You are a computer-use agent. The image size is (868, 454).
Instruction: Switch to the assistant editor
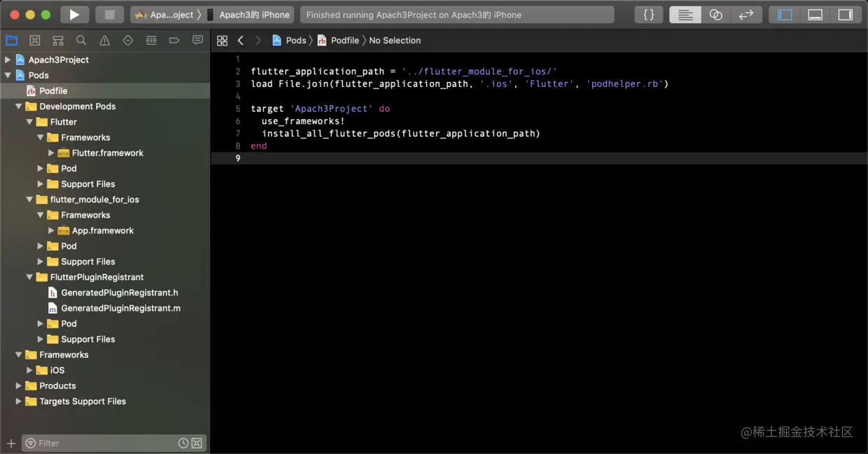(x=715, y=15)
